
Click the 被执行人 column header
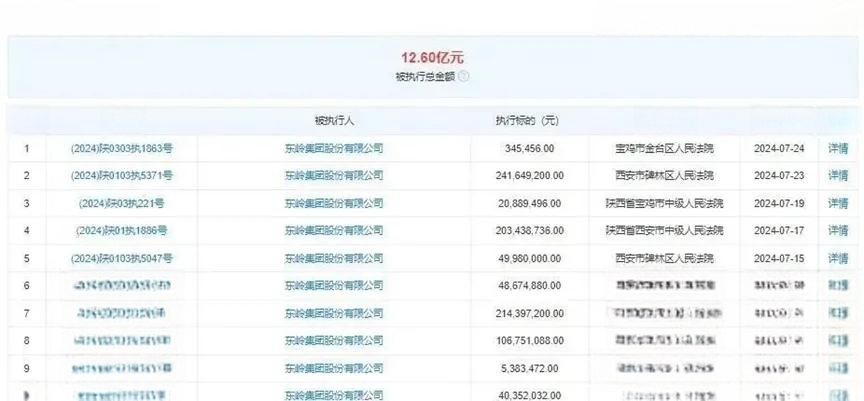pyautogui.click(x=334, y=121)
